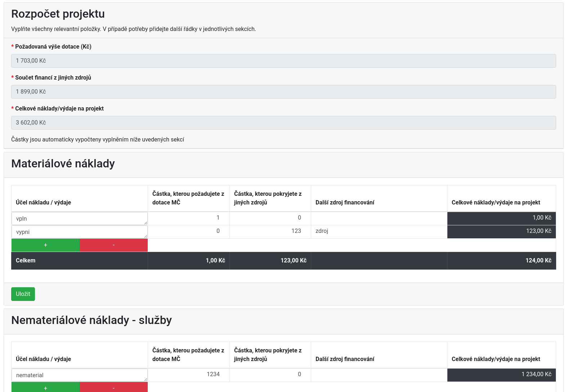567x392 pixels.
Task: Remove a row from Nemateriálové náklady table
Action: click(x=113, y=388)
